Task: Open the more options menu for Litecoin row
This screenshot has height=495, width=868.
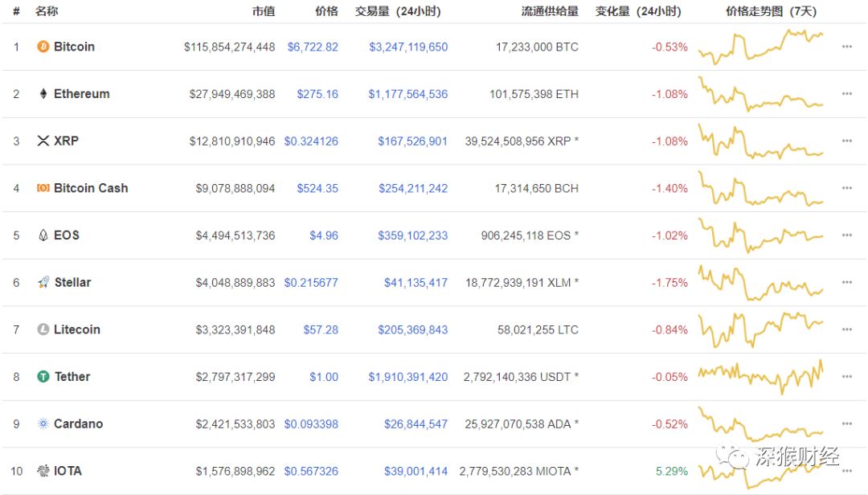Action: coord(847,329)
